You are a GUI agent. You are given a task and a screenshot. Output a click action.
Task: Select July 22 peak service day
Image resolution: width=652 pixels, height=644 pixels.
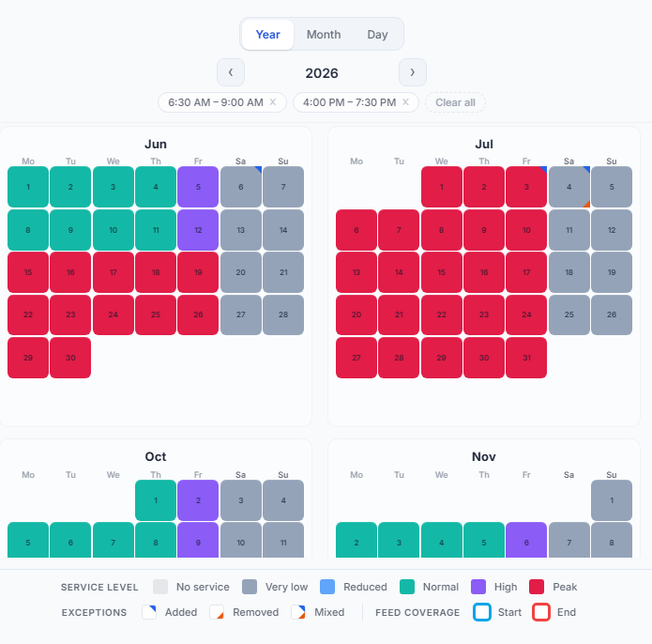pyautogui.click(x=442, y=314)
